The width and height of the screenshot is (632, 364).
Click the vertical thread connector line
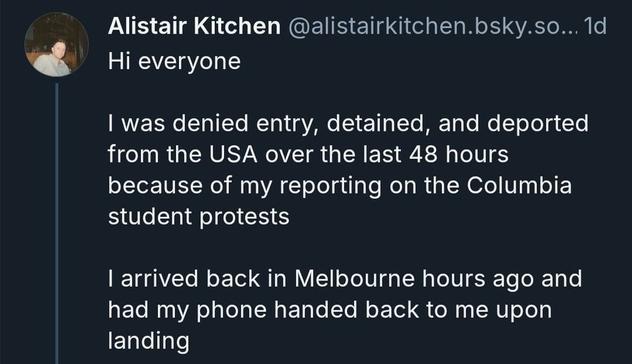pyautogui.click(x=57, y=223)
